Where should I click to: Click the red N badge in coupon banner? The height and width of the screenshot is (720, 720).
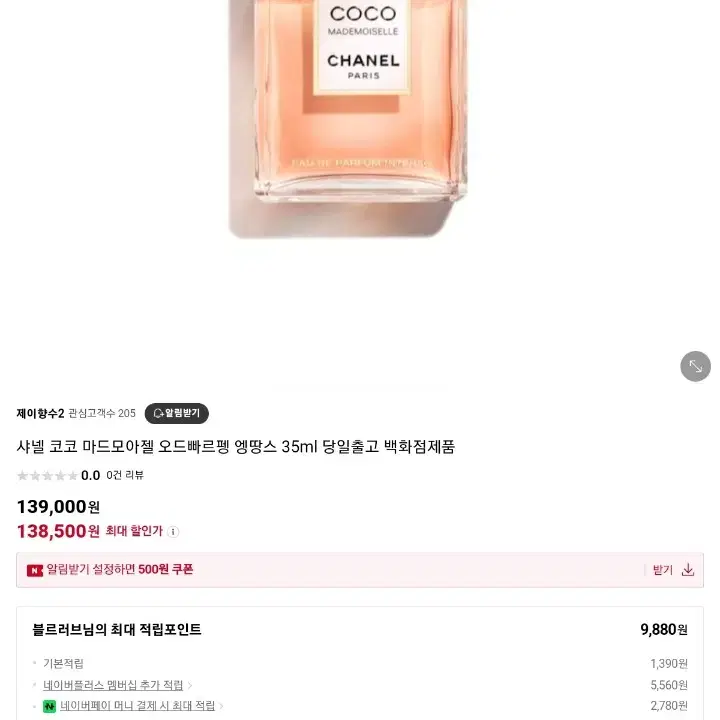click(34, 570)
